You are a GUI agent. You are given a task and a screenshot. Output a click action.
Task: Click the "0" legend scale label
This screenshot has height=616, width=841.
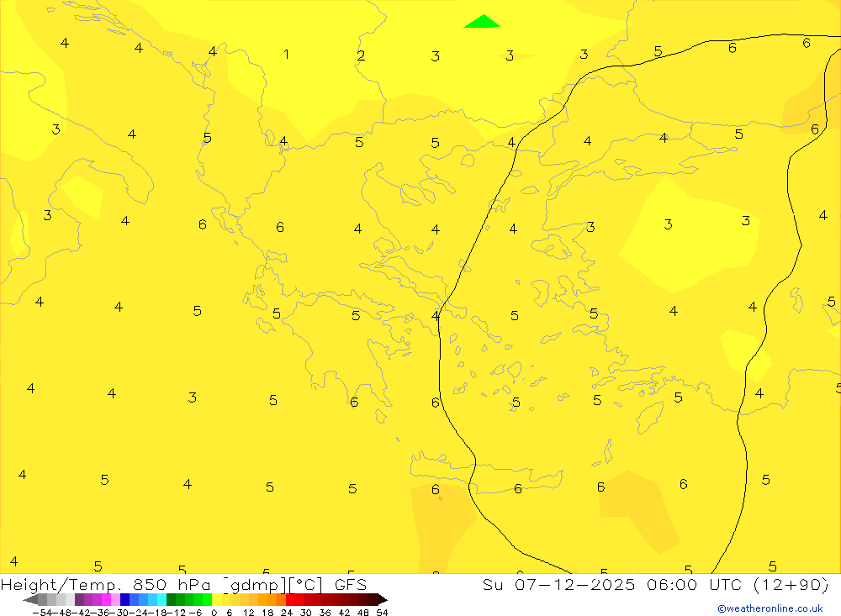214,613
